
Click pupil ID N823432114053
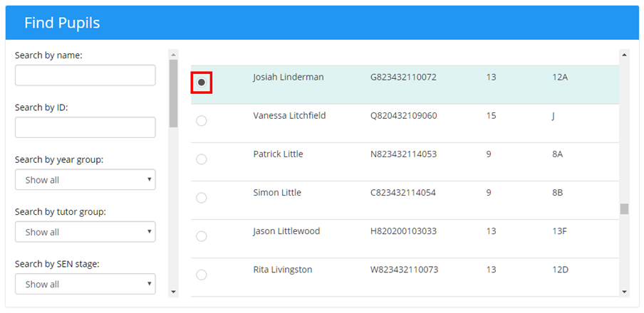pos(403,154)
